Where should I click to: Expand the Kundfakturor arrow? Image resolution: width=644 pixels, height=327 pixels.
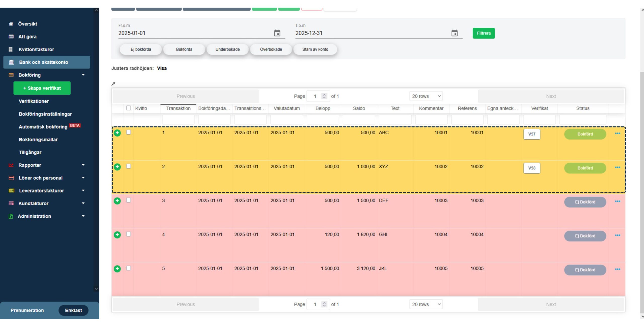point(83,203)
